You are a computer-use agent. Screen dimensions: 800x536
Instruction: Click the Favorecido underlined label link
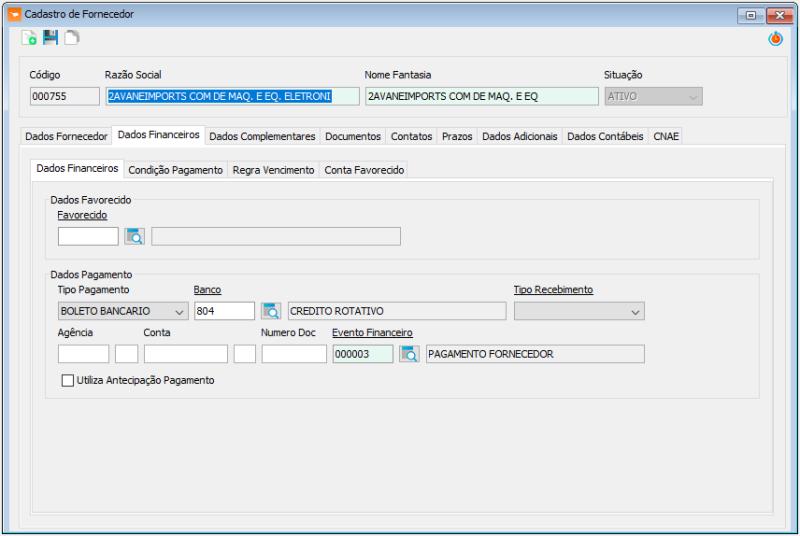(82, 215)
